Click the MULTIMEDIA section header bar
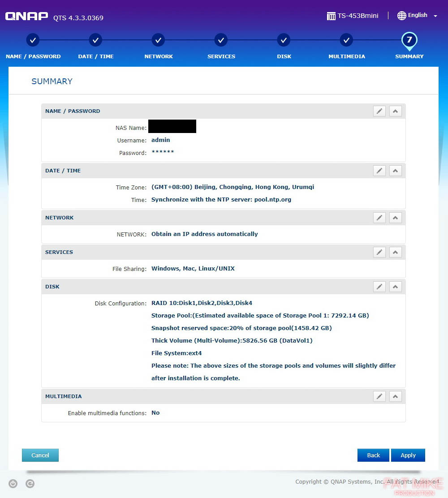The height and width of the screenshot is (498, 448). pyautogui.click(x=224, y=396)
